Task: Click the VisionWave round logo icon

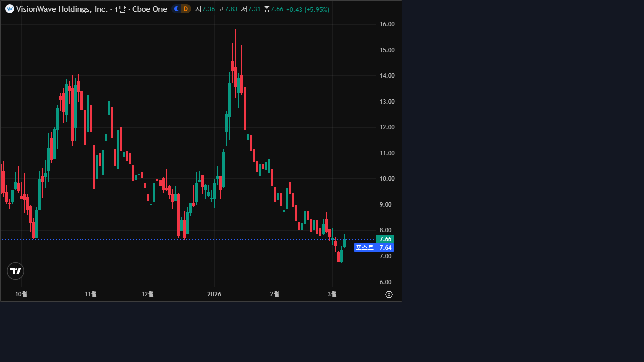Action: pyautogui.click(x=9, y=9)
